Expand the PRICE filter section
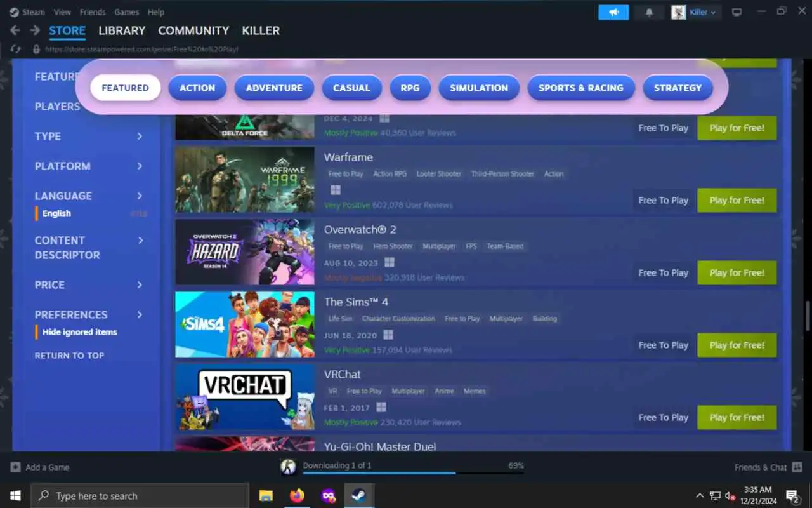The height and width of the screenshot is (508, 812). click(x=89, y=284)
